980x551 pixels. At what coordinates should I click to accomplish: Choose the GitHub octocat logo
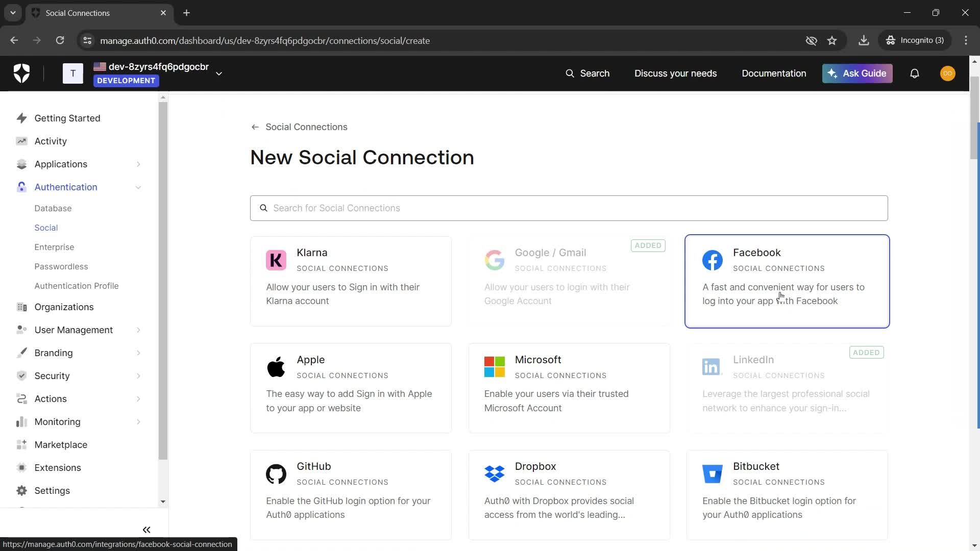click(276, 474)
